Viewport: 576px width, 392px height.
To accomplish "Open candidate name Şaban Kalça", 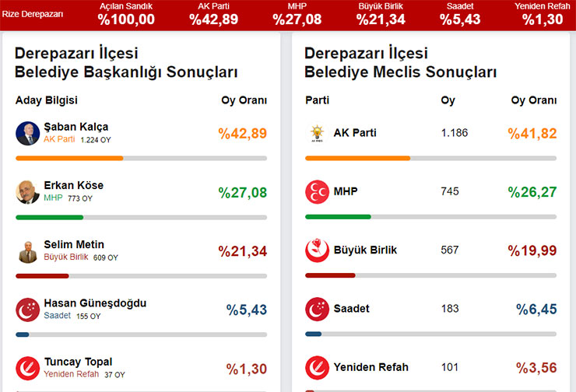I will 76,127.
